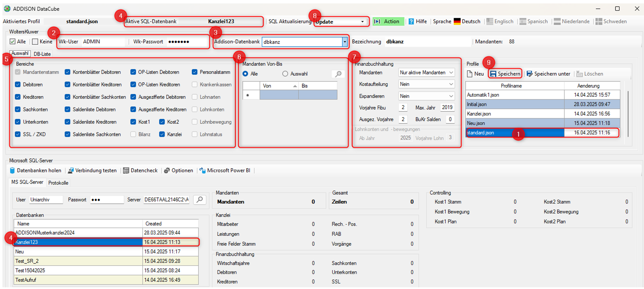
Task: Switch to Auswahl tab
Action: click(x=20, y=53)
